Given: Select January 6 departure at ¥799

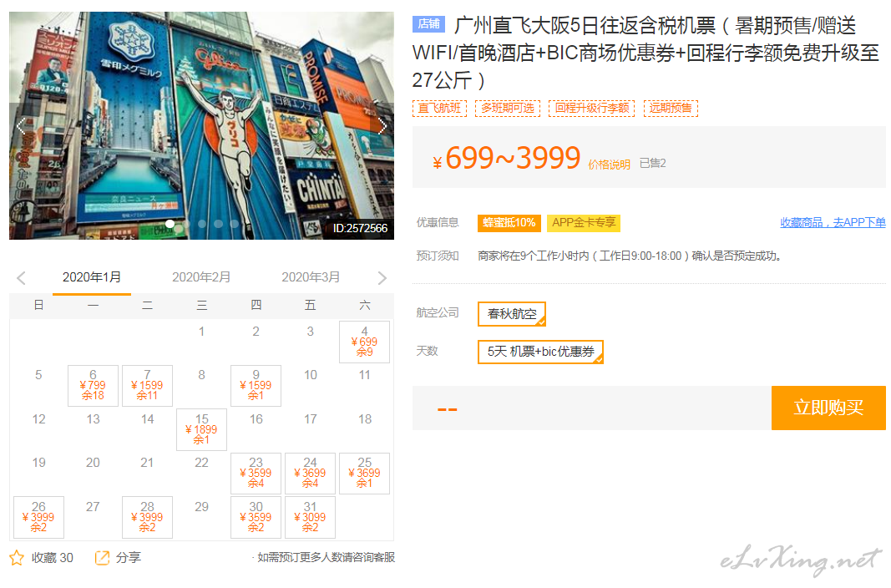Looking at the screenshot, I should pos(93,386).
